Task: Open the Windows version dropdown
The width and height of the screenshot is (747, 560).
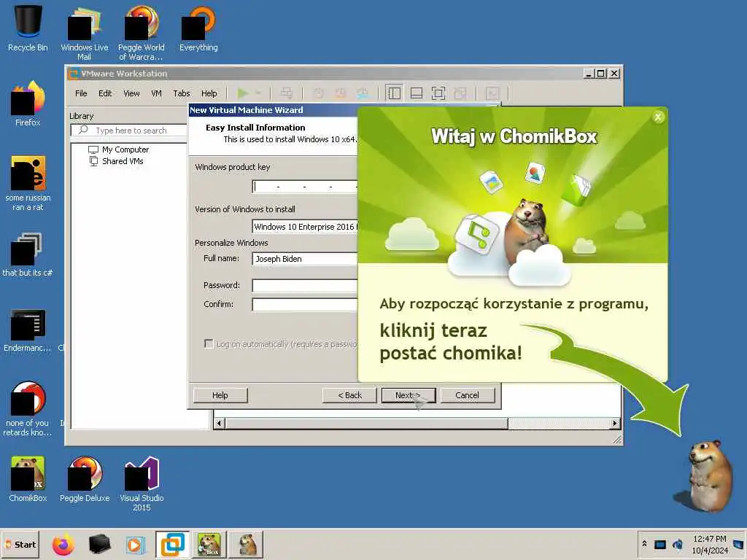Action: pos(305,227)
